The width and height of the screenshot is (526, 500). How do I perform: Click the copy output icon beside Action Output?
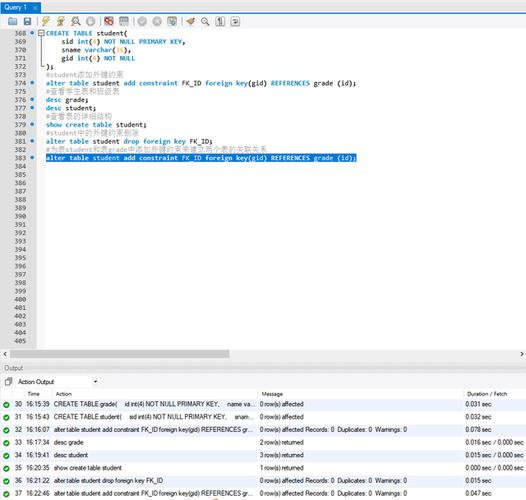(x=8, y=382)
